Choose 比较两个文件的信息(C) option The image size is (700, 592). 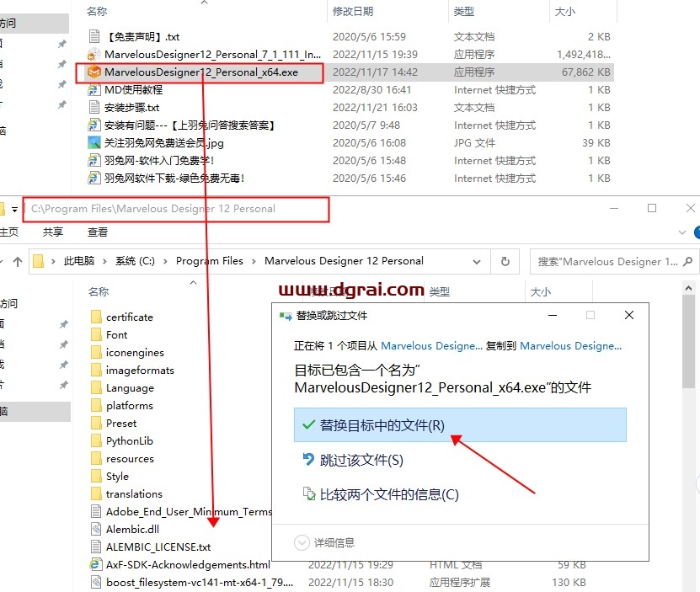point(460,494)
